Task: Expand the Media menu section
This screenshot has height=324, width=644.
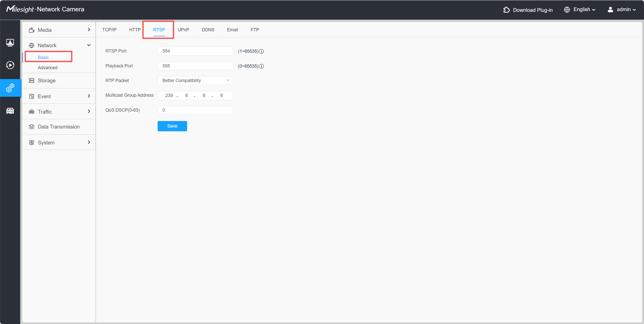Action: (59, 30)
